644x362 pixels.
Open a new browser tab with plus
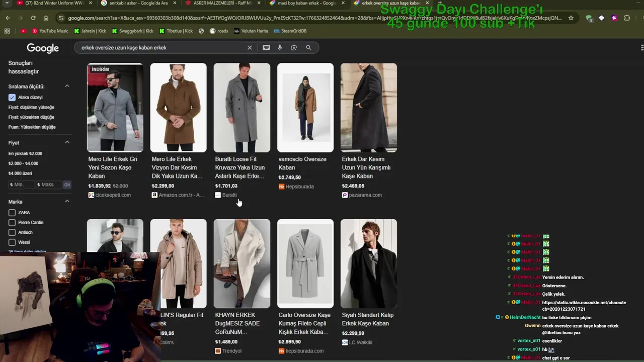click(440, 3)
